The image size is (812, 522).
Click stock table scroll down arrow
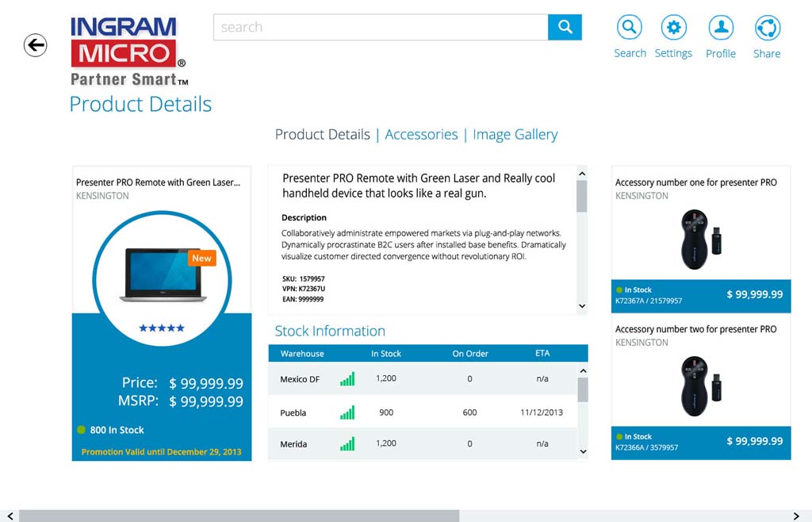click(583, 451)
